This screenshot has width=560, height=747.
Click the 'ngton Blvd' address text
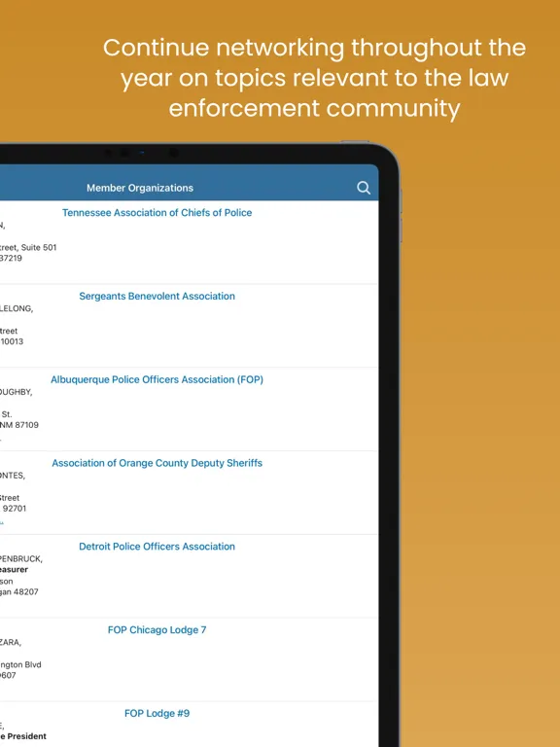click(x=20, y=664)
